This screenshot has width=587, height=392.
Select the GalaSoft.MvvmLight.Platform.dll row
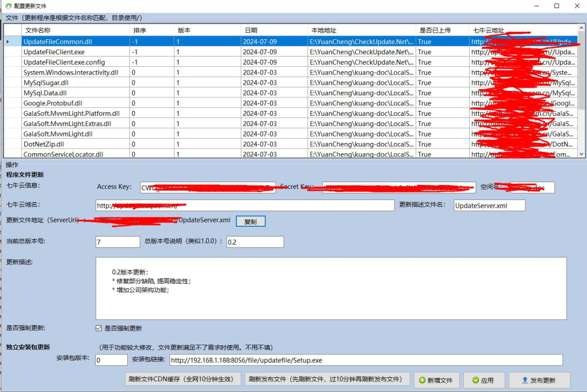pos(290,113)
